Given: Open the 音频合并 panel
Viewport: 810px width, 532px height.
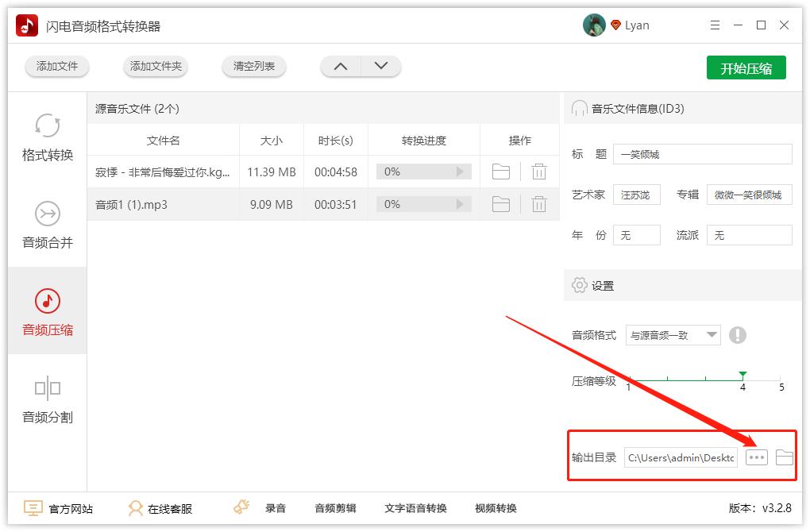Looking at the screenshot, I should tap(47, 225).
